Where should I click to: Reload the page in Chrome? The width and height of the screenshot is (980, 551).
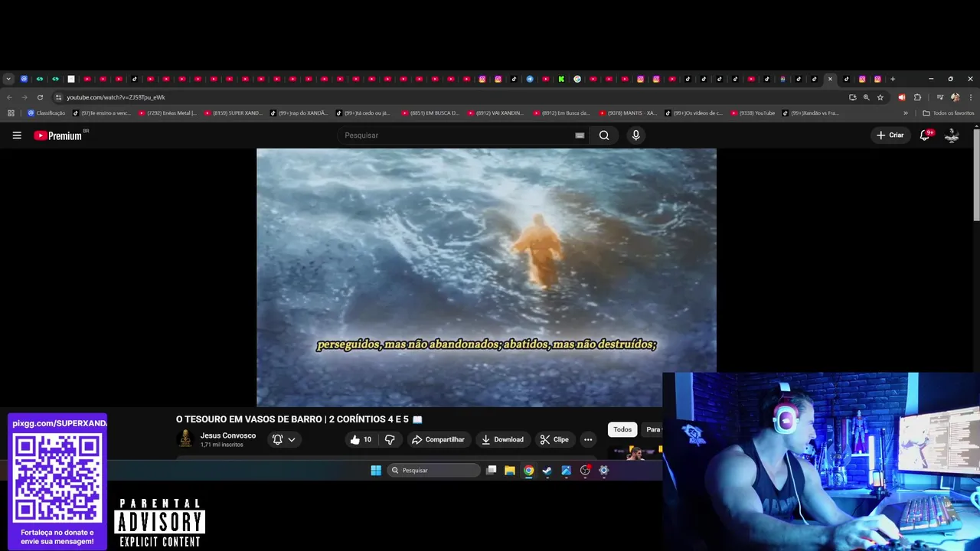pyautogui.click(x=40, y=97)
